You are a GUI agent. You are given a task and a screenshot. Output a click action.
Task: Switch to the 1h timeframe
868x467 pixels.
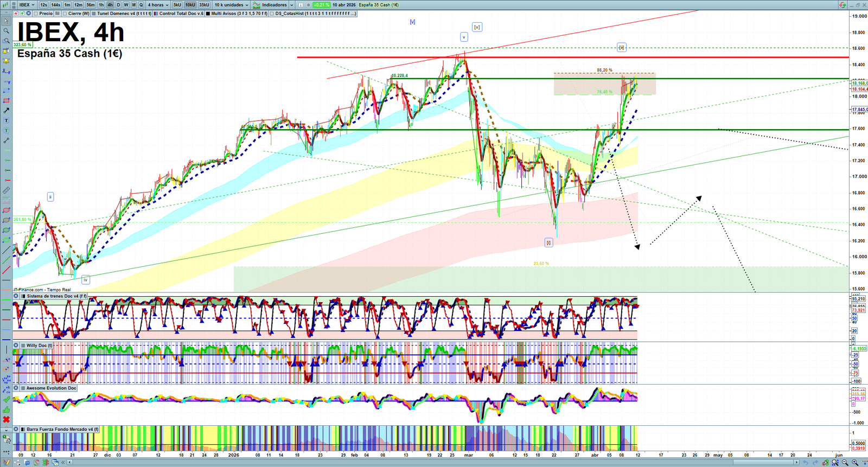pyautogui.click(x=101, y=5)
